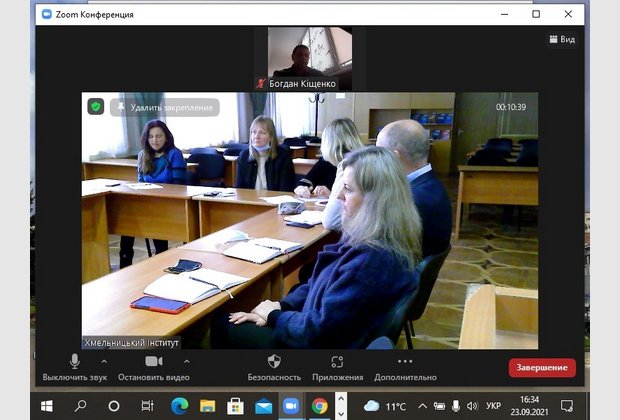Click the red Завершение end button
The height and width of the screenshot is (420, 620).
pos(542,367)
